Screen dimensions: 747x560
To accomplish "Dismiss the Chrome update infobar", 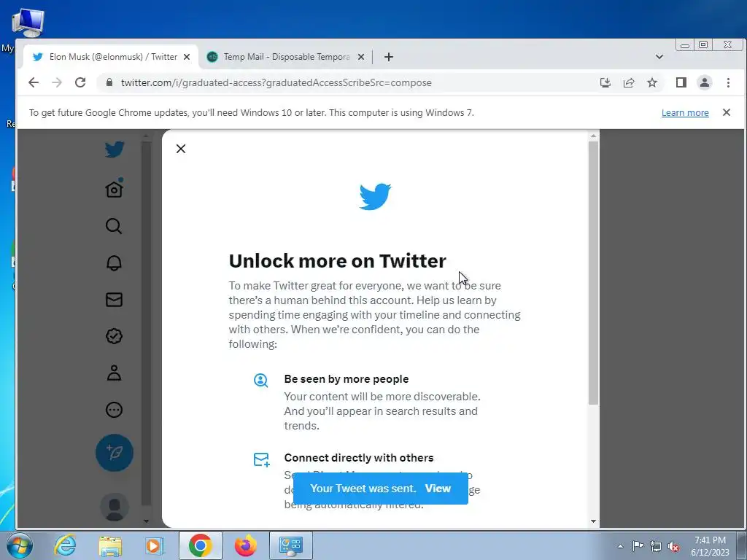I will [x=726, y=112].
